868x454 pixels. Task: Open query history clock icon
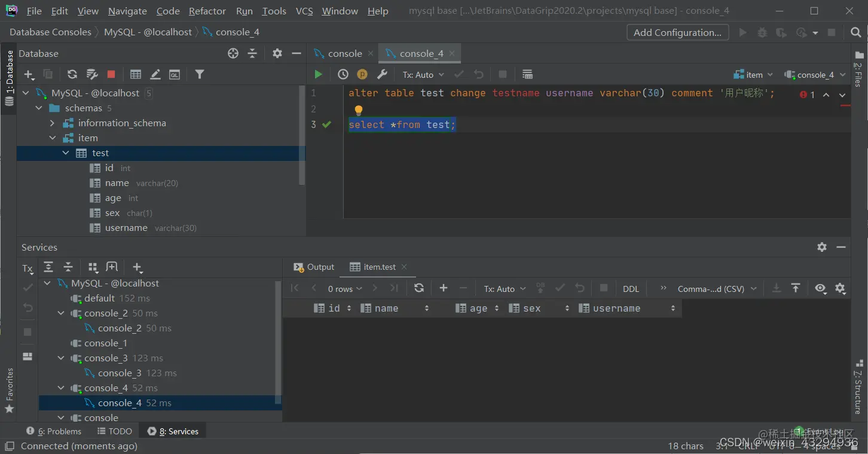(x=343, y=74)
